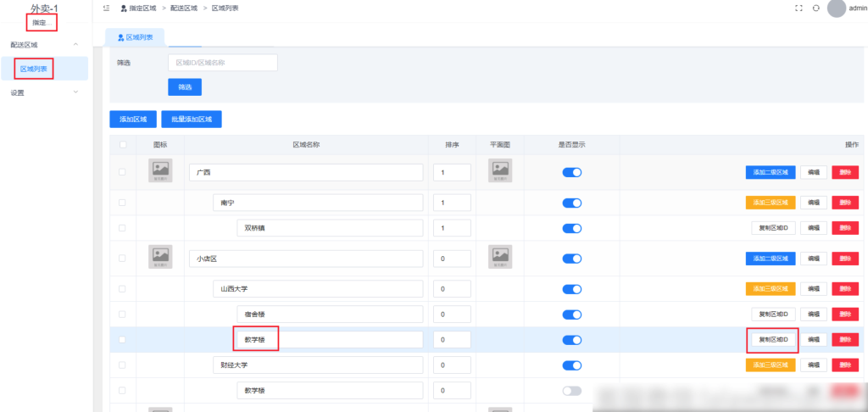
Task: Collapse the sidebar with the menu fold icon
Action: click(x=105, y=8)
